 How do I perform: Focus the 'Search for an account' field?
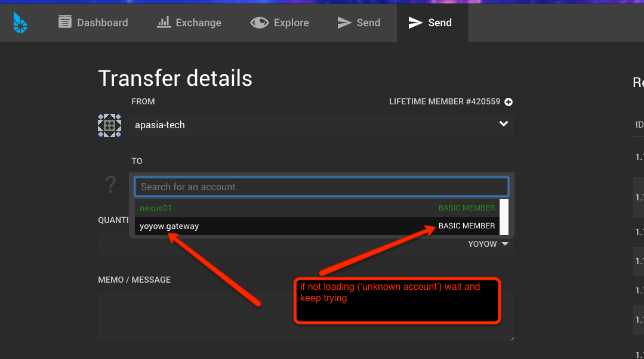coord(322,187)
